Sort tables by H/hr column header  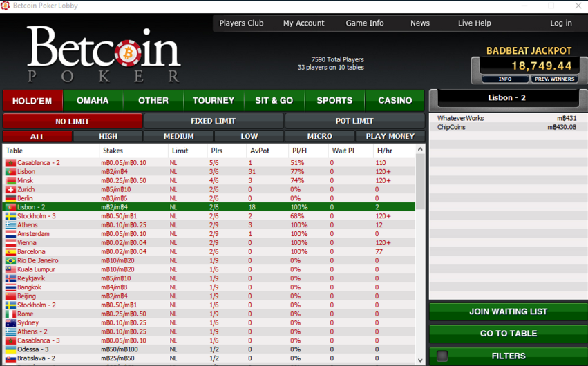tap(385, 151)
